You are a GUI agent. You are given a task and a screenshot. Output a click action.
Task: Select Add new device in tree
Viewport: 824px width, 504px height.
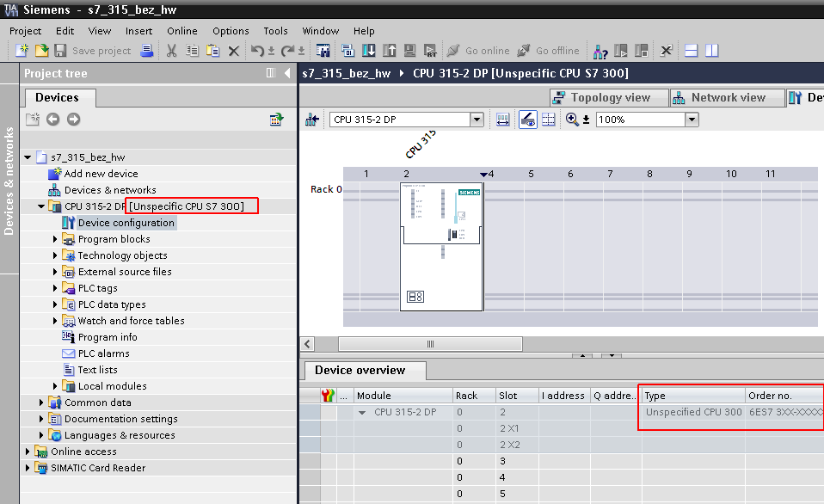[101, 174]
